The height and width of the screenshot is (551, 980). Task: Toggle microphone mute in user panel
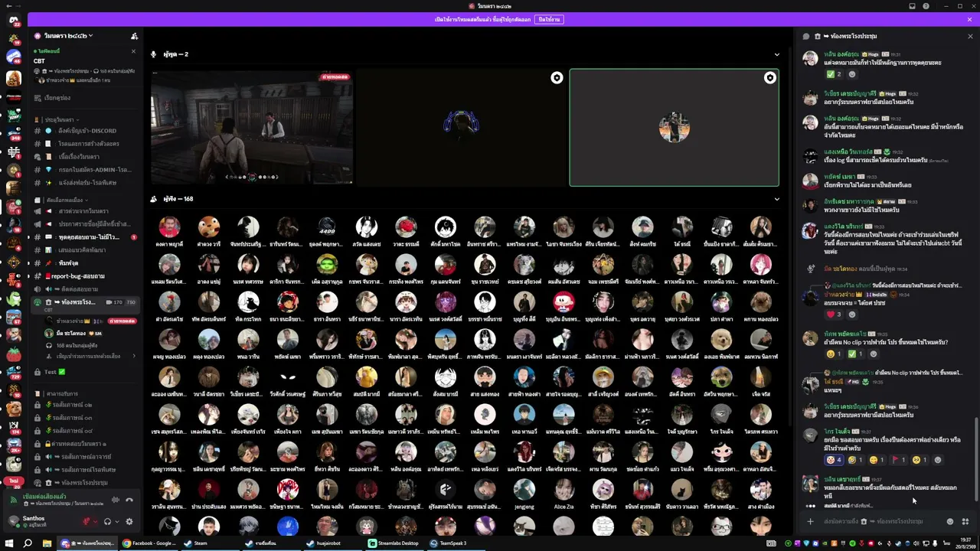point(87,521)
